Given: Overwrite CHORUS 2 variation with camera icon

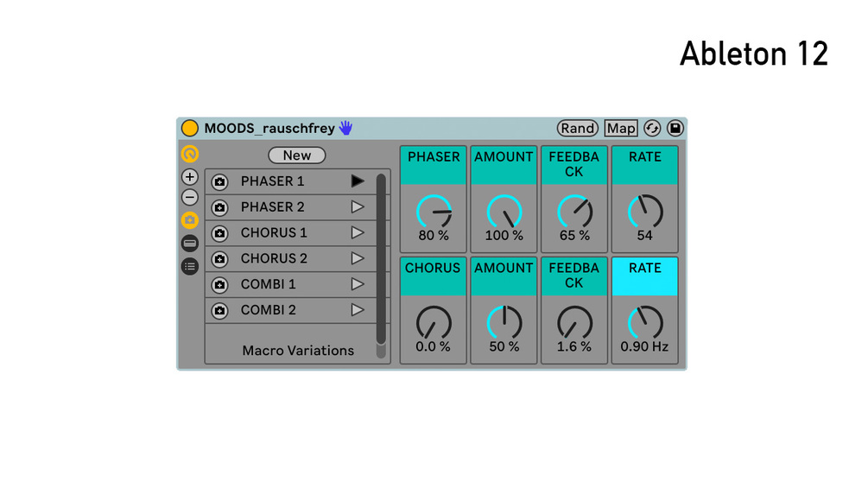Looking at the screenshot, I should 219,259.
